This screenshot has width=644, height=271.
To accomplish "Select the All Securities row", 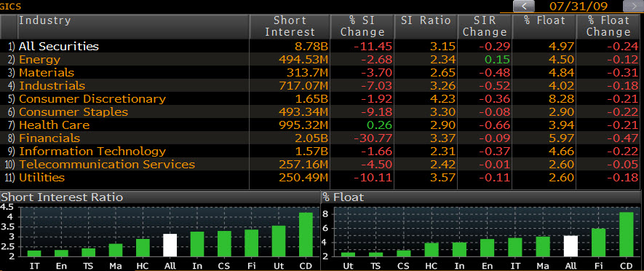I will 322,47.
